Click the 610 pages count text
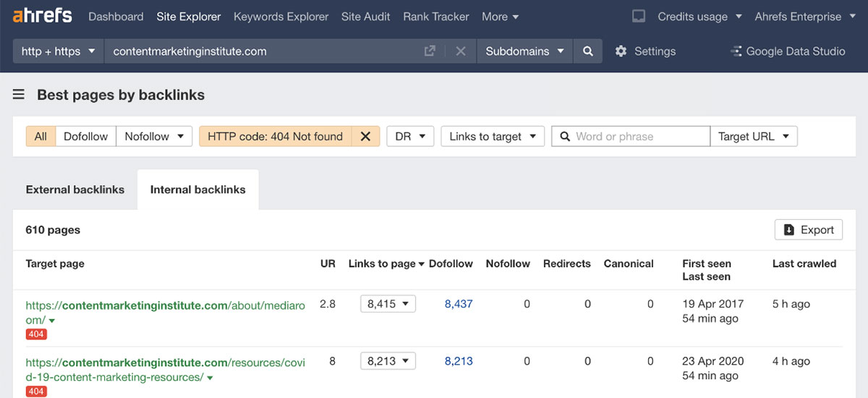The width and height of the screenshot is (868, 398). [53, 229]
